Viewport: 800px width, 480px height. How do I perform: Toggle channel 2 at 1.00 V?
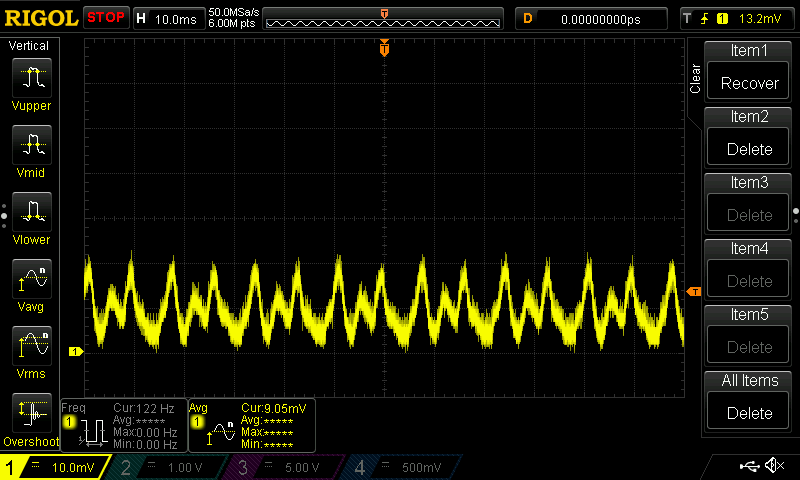(x=168, y=467)
